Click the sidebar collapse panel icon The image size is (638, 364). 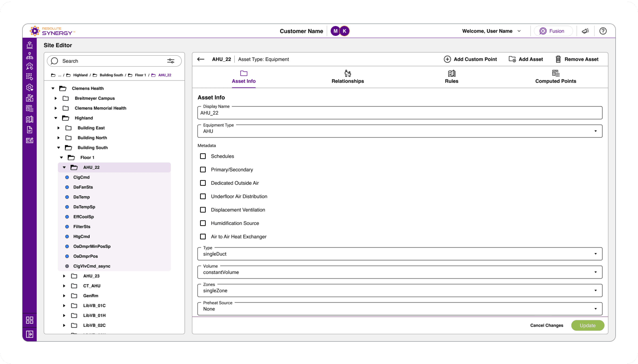[x=29, y=334]
